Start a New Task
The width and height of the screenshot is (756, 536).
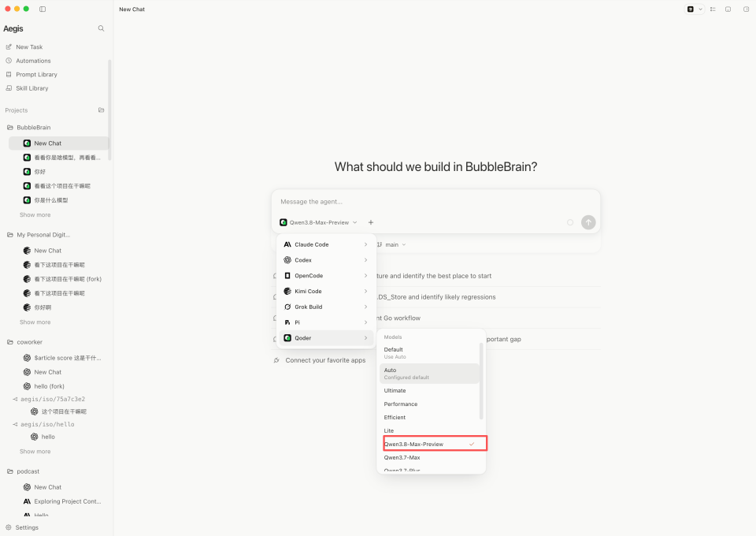point(29,47)
